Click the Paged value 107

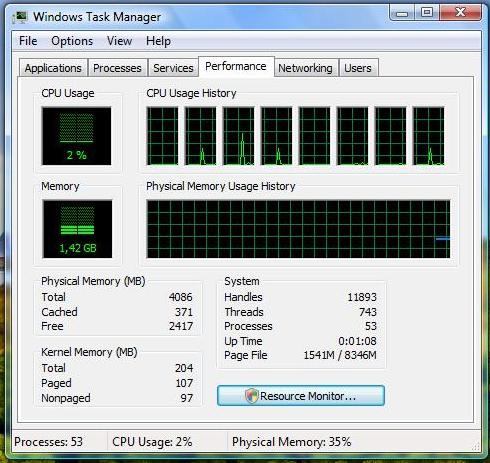[x=184, y=383]
